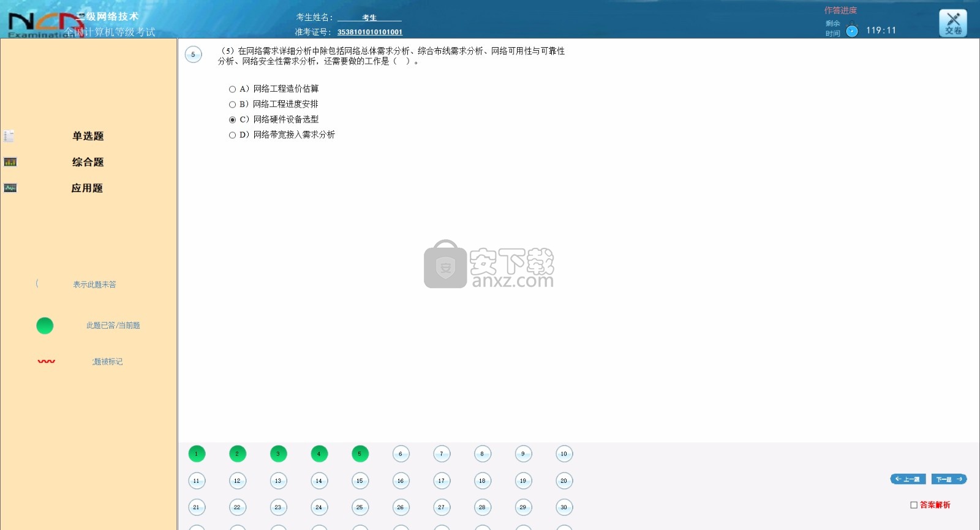Click the candidate ID 3538101010101001
Image resolution: width=980 pixels, height=530 pixels.
[370, 32]
